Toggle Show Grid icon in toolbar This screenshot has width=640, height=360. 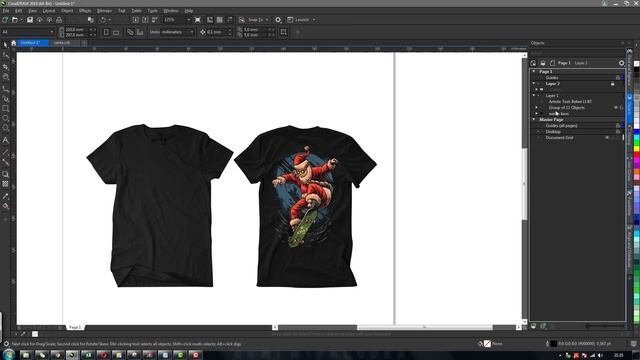220,20
